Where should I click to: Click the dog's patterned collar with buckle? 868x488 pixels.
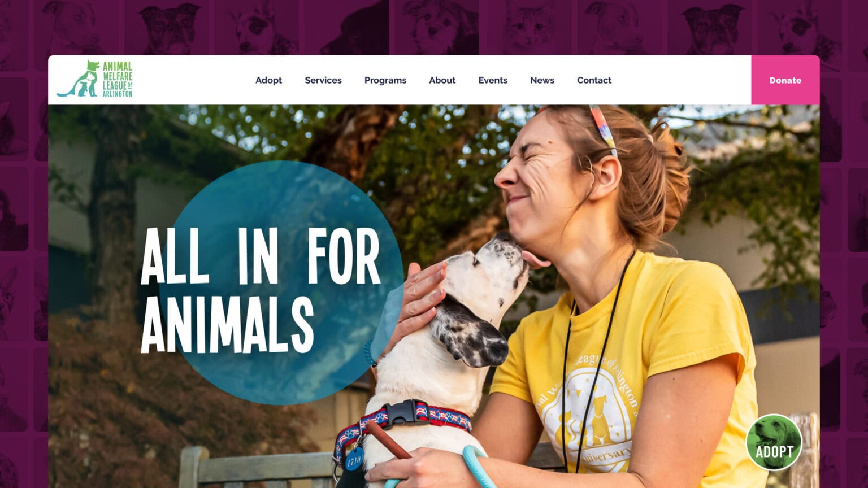click(x=404, y=421)
